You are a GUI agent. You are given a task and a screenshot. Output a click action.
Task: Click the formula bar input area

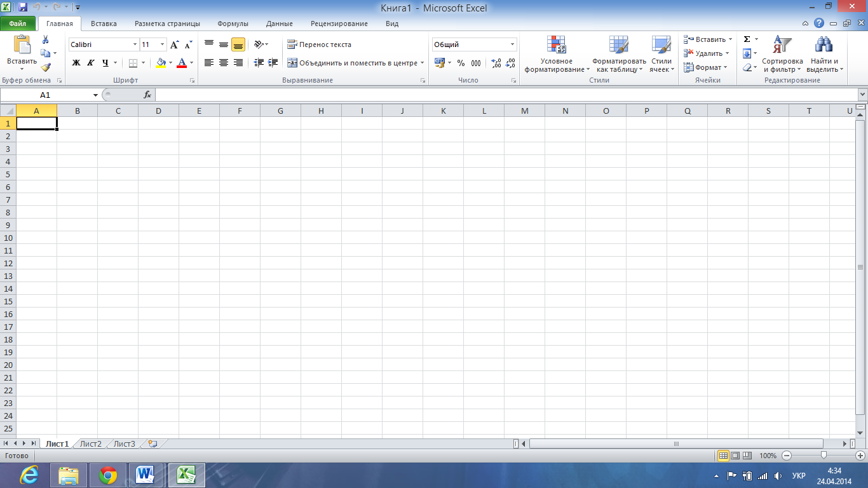506,95
